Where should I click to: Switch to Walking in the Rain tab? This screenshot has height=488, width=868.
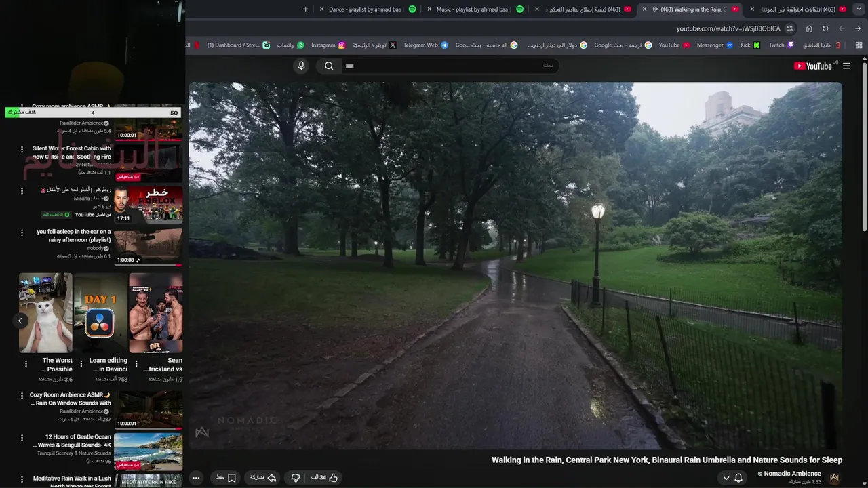pyautogui.click(x=690, y=9)
